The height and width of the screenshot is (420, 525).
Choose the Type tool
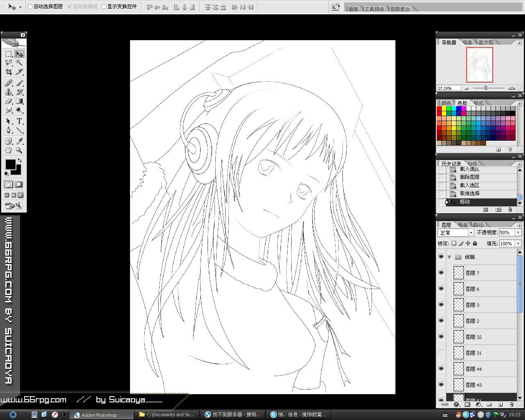tap(19, 121)
